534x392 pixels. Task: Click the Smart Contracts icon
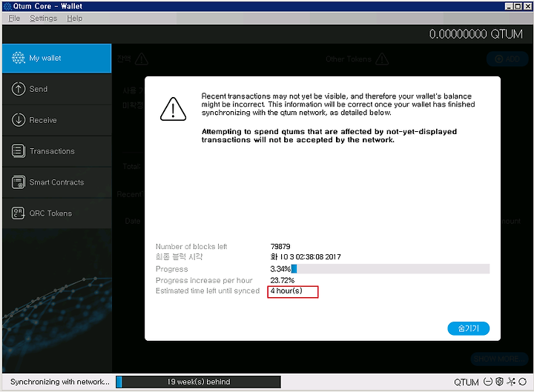(19, 182)
